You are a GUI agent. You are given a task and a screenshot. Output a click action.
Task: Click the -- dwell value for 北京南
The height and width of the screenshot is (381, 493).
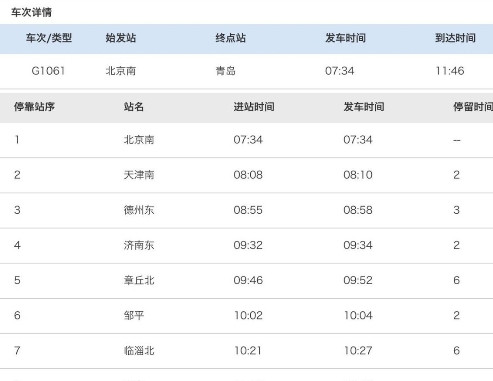(x=457, y=140)
